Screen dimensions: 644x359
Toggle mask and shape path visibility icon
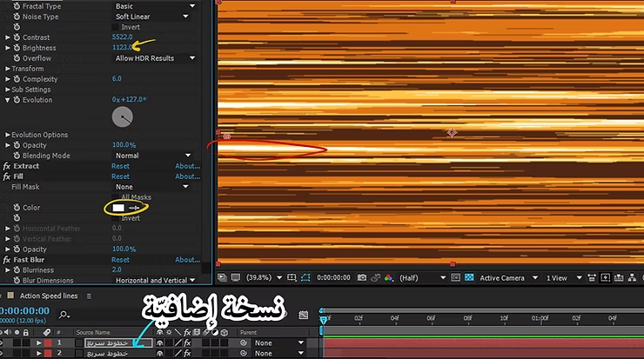point(305,278)
